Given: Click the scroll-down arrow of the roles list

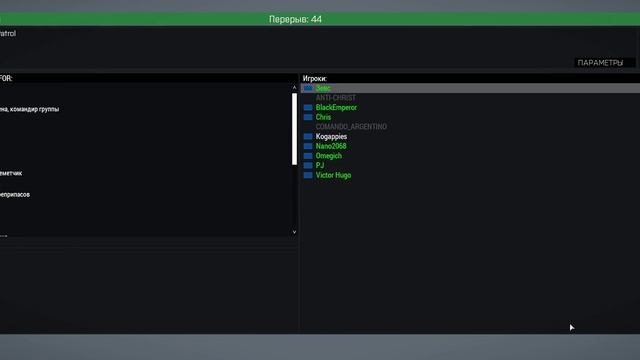Looking at the screenshot, I should coord(294,232).
